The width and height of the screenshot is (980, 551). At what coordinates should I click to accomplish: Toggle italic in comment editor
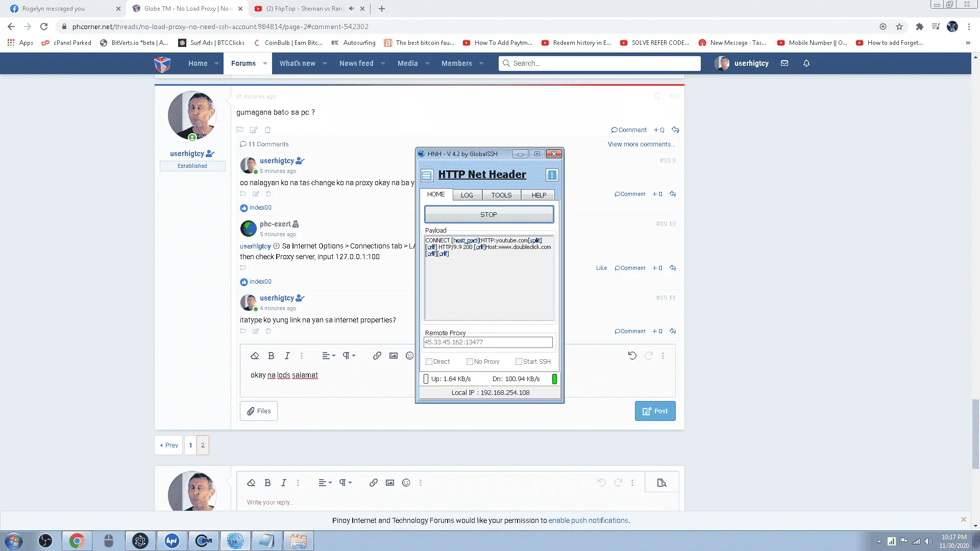coord(287,356)
